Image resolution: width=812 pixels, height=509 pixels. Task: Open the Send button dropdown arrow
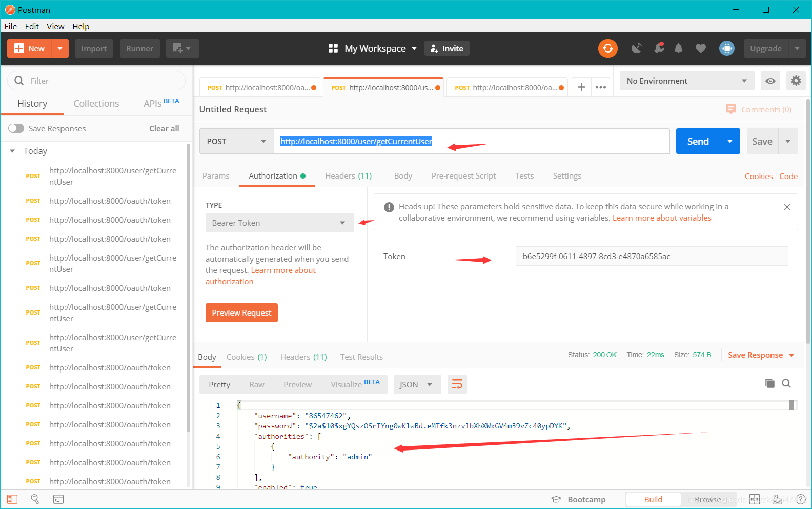[x=730, y=141]
